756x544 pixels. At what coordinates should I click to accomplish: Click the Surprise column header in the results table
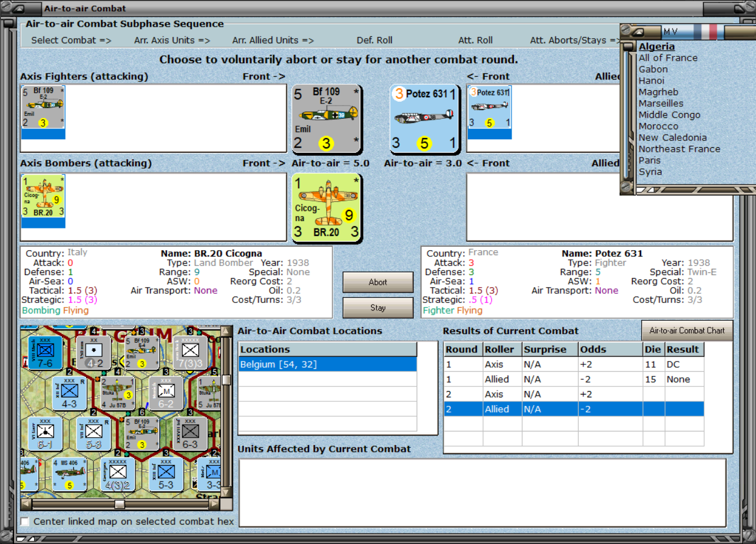(549, 350)
